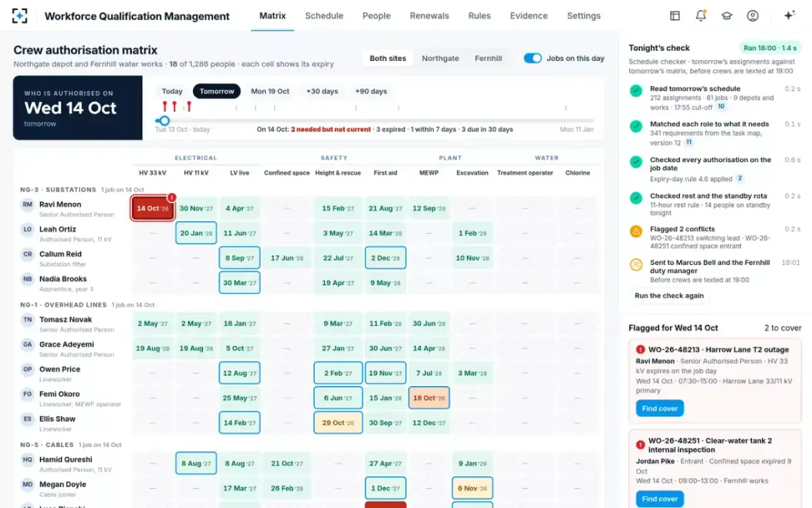Select +30 days date chip
Screen dimensions: 812x508
point(322,91)
